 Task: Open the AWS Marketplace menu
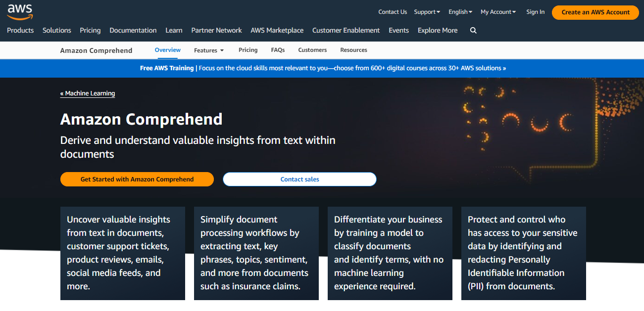(x=277, y=30)
